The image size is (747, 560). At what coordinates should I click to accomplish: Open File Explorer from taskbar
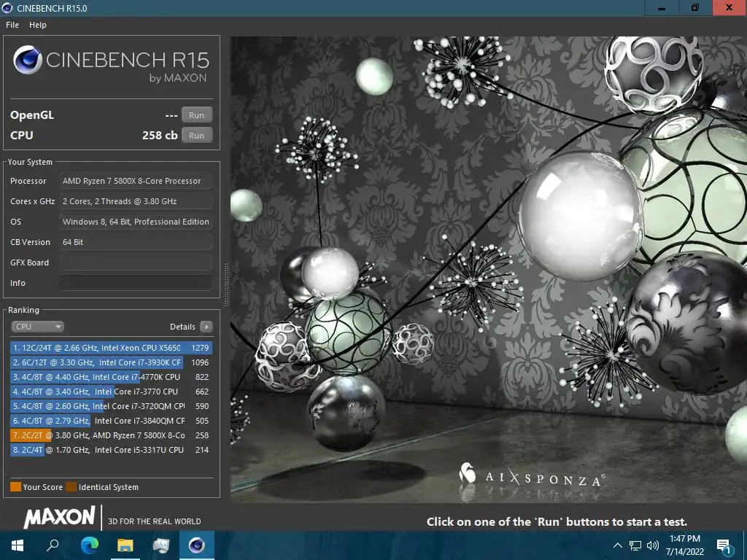click(x=125, y=545)
